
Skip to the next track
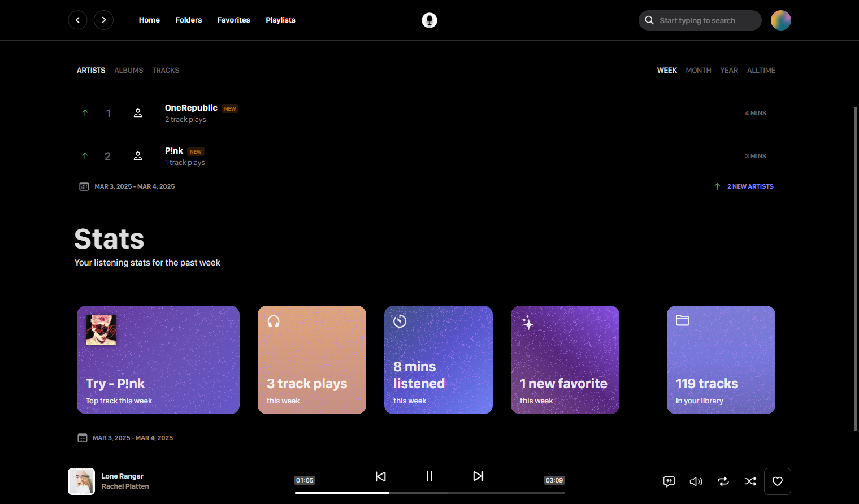point(478,476)
